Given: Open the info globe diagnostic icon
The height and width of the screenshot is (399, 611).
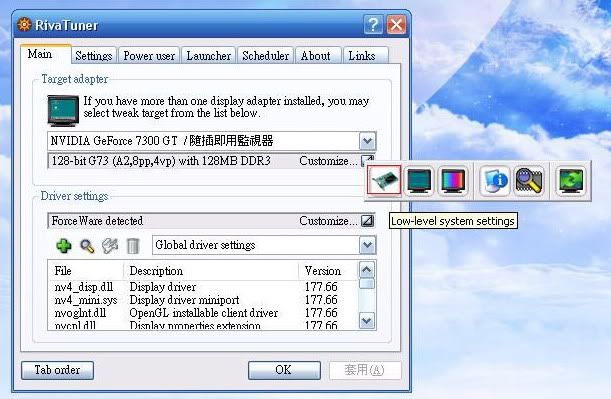Looking at the screenshot, I should coord(495,180).
